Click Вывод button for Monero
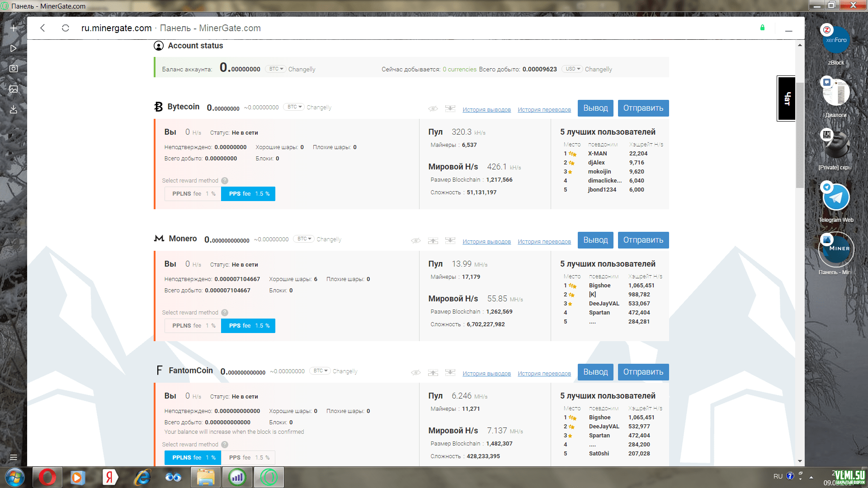Viewport: 868px width, 488px height. pos(595,240)
